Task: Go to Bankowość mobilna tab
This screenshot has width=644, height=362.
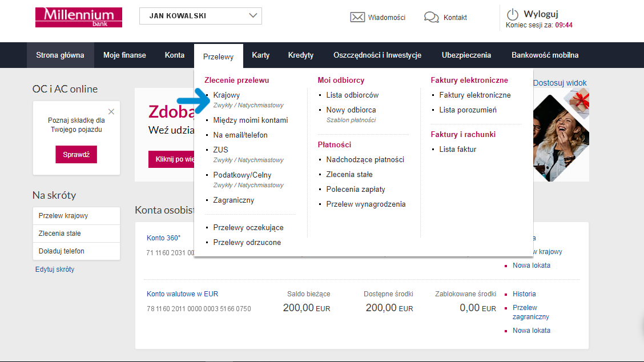Action: [x=545, y=55]
